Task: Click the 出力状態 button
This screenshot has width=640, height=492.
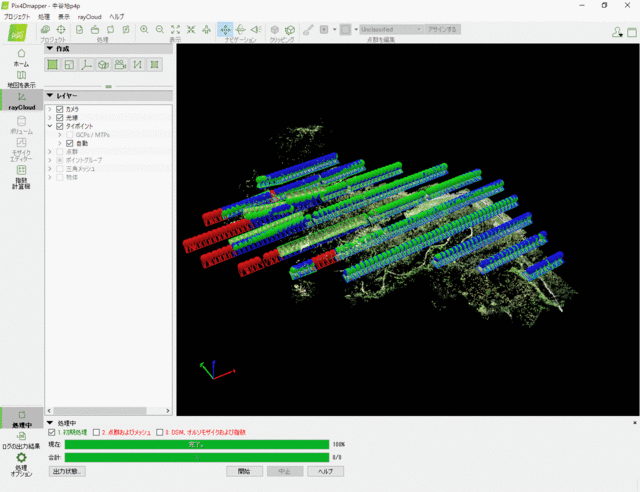Action: point(67,471)
